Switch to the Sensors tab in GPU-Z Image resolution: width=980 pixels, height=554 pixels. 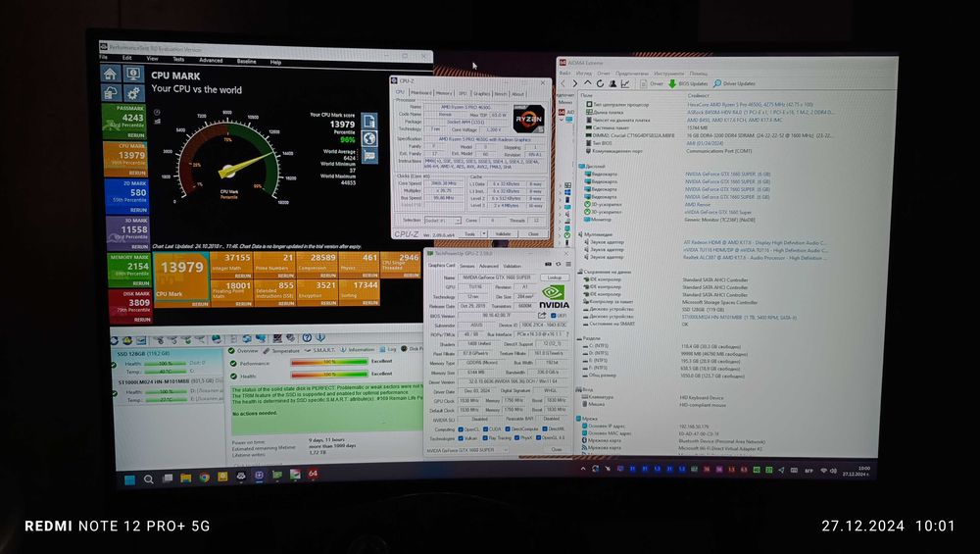pos(466,266)
